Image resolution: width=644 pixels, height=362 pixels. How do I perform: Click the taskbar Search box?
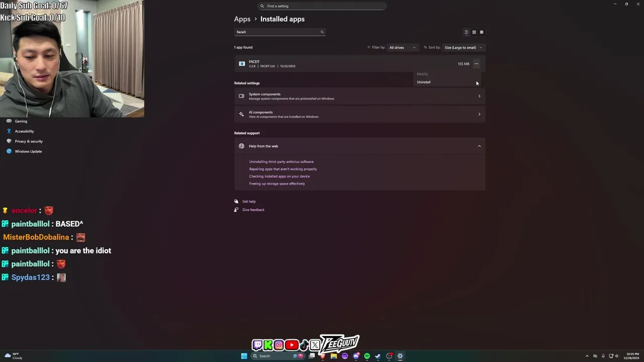coord(278,356)
